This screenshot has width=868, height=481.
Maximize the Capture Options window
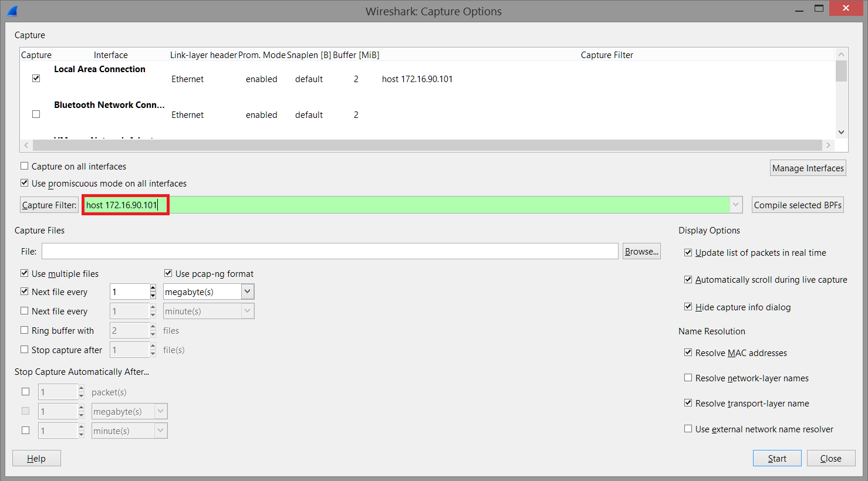point(819,8)
